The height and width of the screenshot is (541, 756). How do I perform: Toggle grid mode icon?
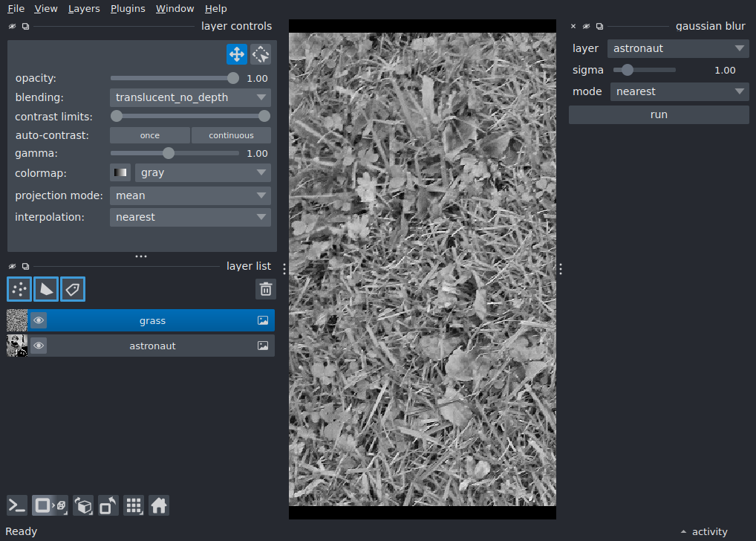point(134,506)
